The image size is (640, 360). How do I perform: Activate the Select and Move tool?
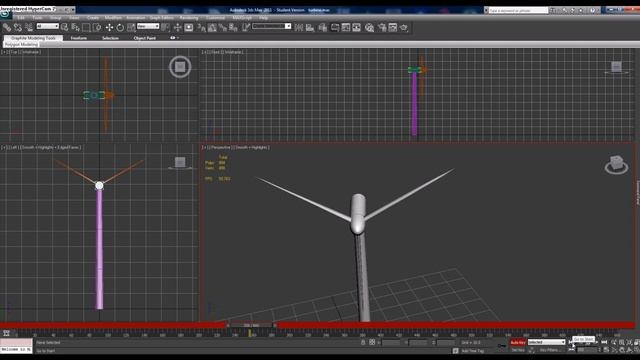(109, 27)
